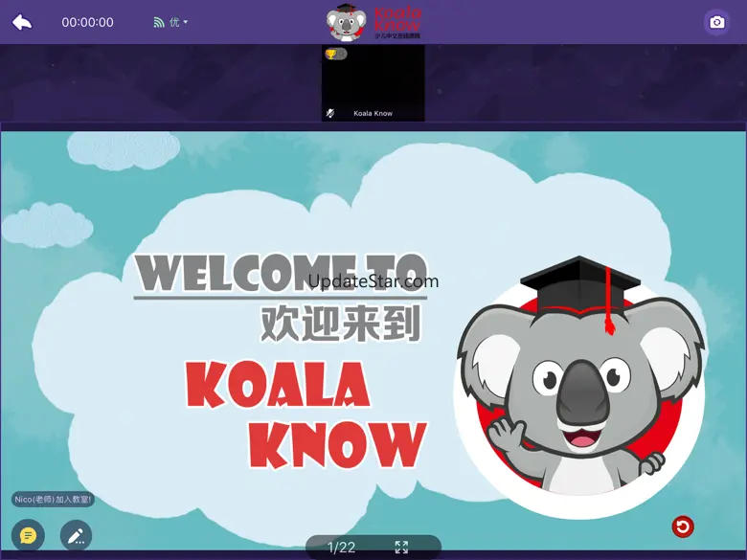This screenshot has width=747, height=560.
Task: Click the camera switch icon
Action: 717,22
